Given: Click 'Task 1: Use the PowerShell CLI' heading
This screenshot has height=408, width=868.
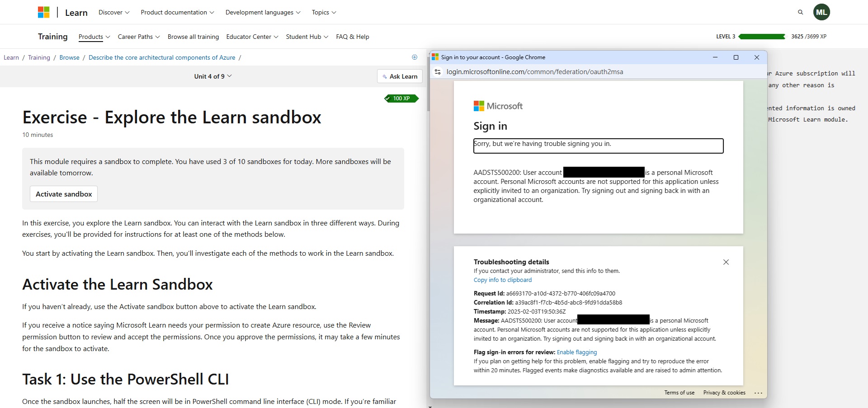Looking at the screenshot, I should pos(126,380).
